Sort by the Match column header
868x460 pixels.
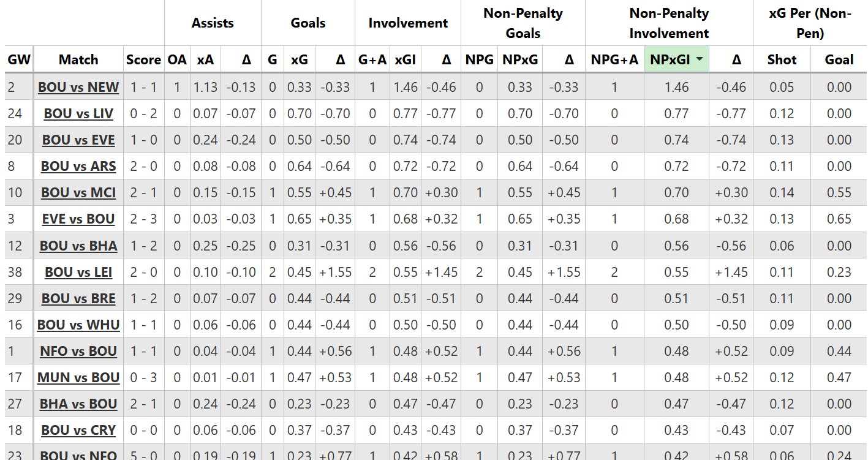pyautogui.click(x=78, y=59)
